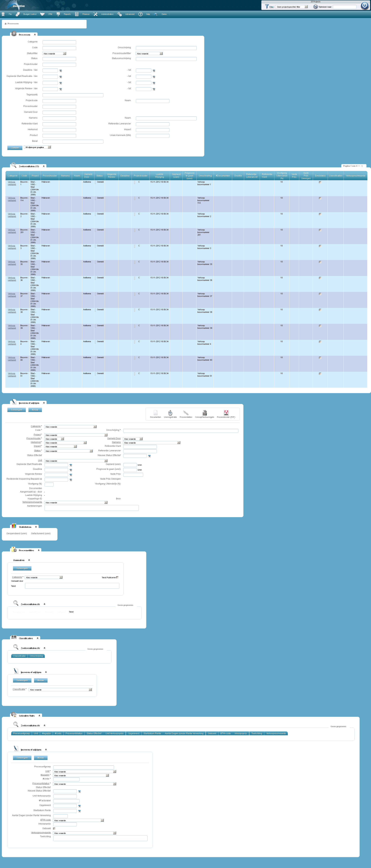This screenshot has height=868, width=371.
Task: Open calendar for Nieuwe Status Effectief
Action: tap(149, 456)
